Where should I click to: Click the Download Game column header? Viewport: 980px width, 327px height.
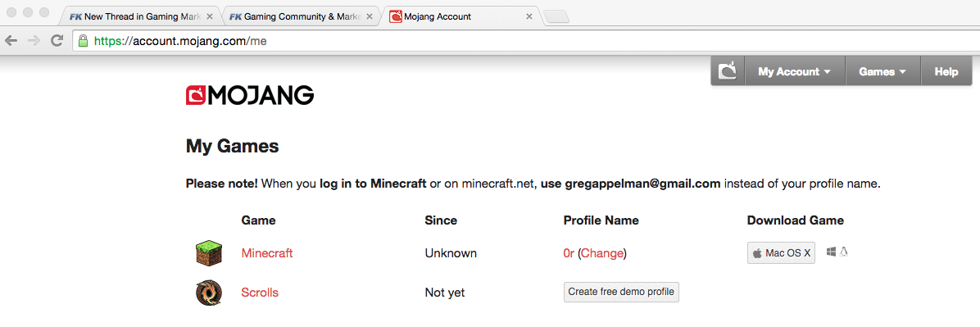click(x=796, y=220)
